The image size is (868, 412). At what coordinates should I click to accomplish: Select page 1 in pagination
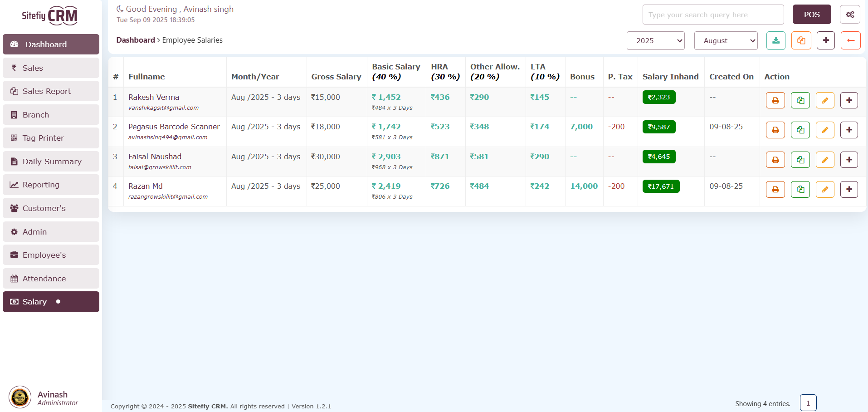tap(808, 403)
